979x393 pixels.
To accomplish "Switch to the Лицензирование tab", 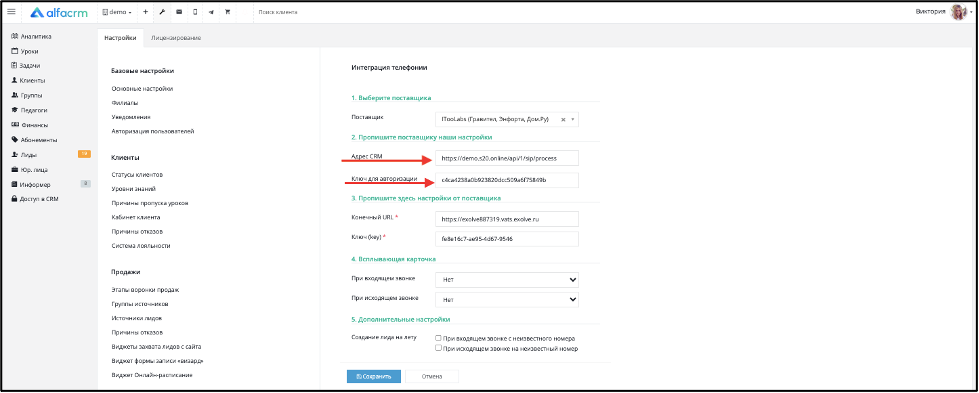I will 176,38.
